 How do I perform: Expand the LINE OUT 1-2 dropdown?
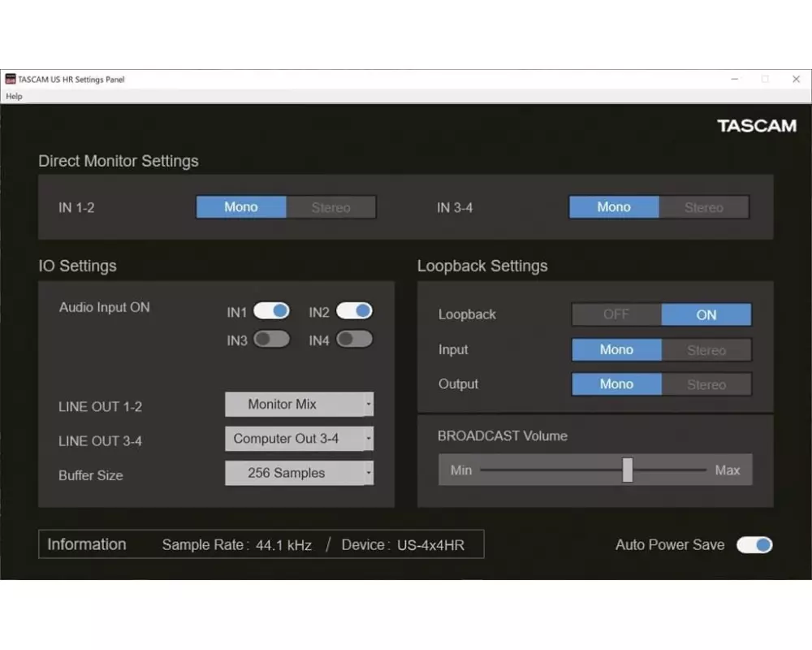coord(299,405)
